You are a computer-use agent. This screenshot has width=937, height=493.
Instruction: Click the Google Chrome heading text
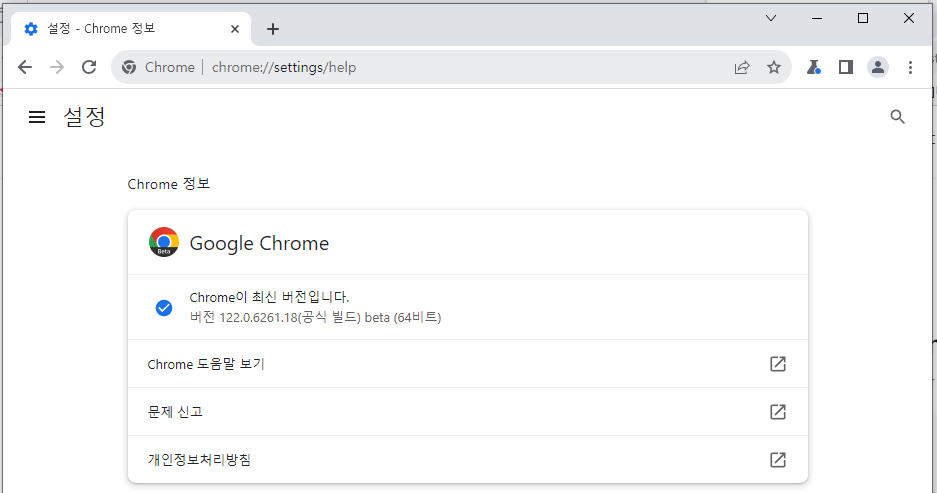click(259, 243)
